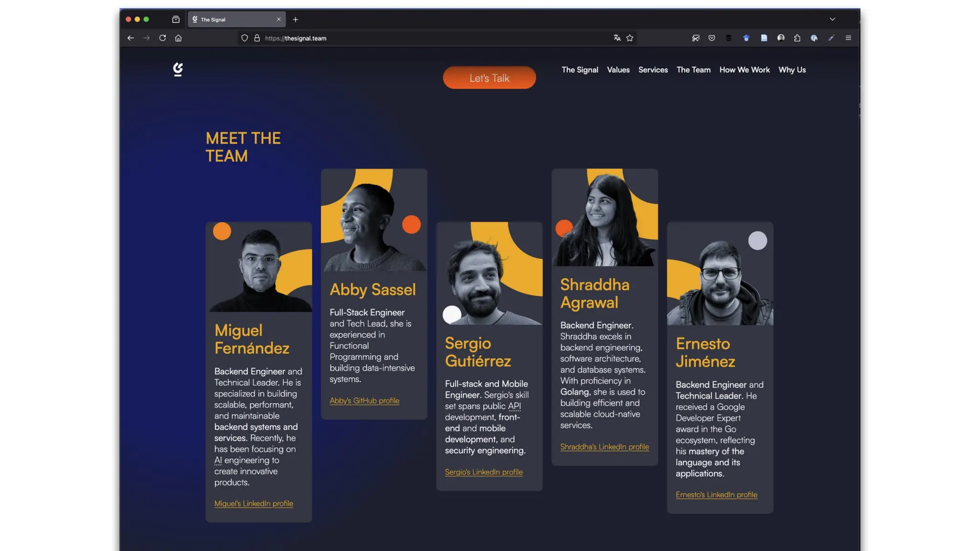Click The Signal logo icon on page
The image size is (980, 551).
point(178,69)
